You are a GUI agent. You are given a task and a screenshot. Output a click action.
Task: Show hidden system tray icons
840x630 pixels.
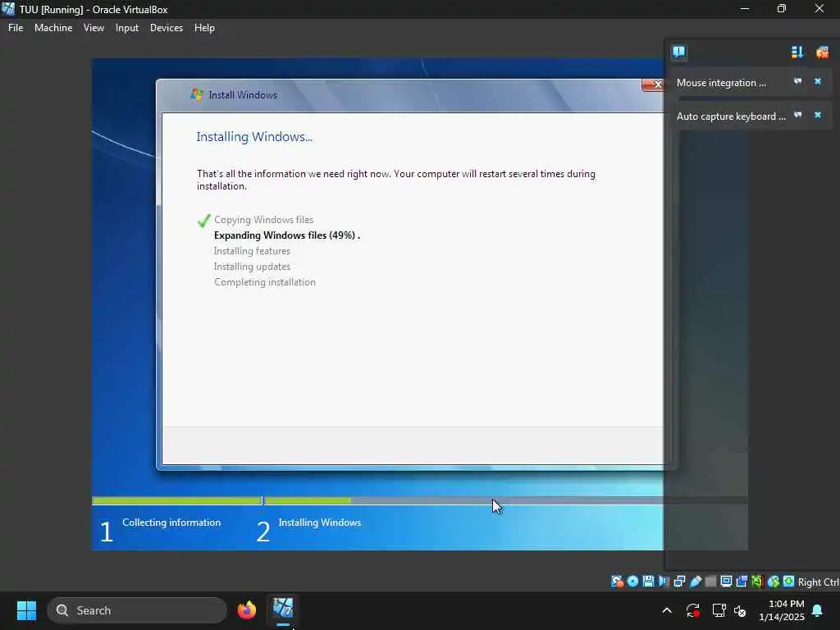tap(667, 610)
